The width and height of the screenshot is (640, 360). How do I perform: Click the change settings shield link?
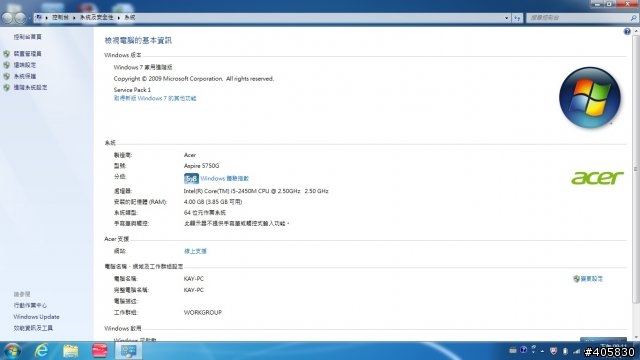[x=588, y=279]
